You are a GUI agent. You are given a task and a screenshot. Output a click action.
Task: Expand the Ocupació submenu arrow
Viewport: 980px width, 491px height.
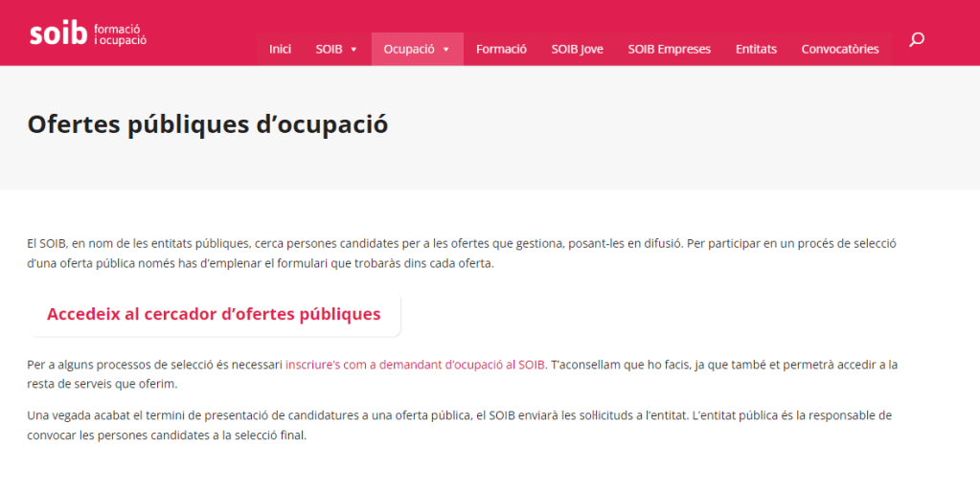[x=446, y=50]
